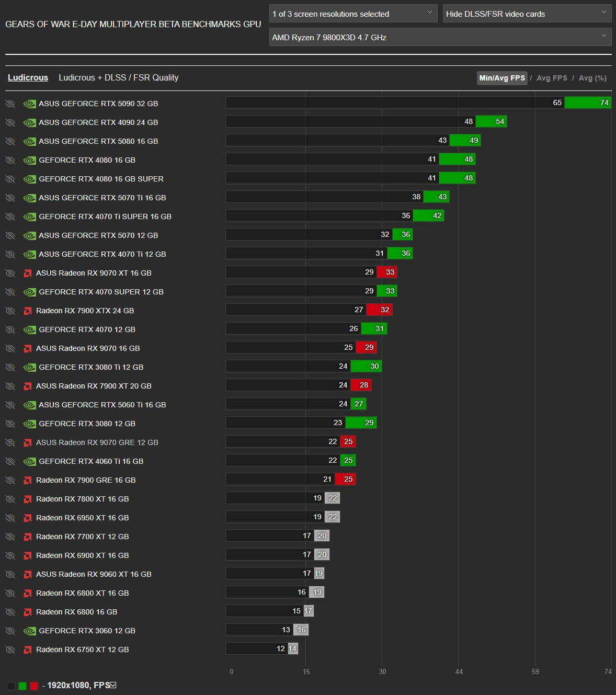Hide the Radeon RX 7900 XTX row
Screen dimensions: 616x695
click(10, 311)
